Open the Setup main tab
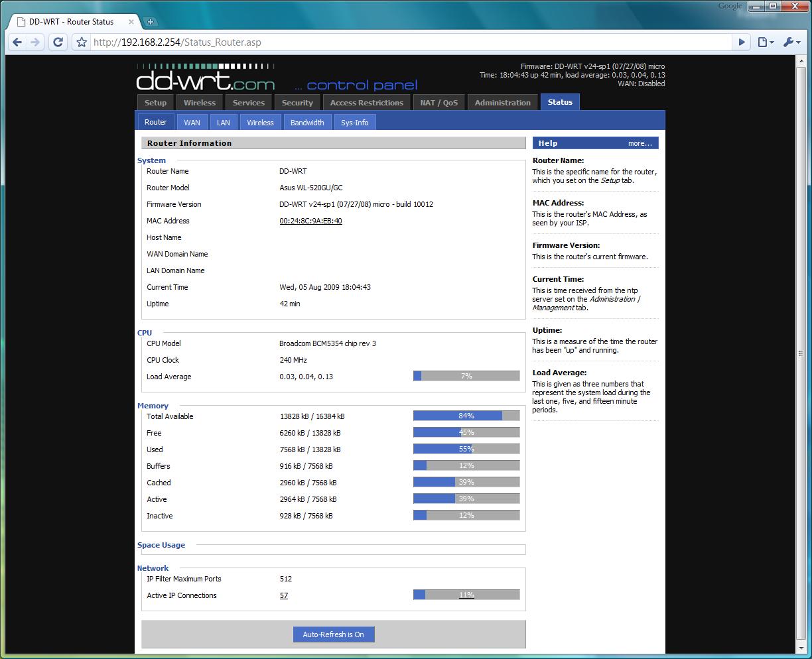Viewport: 812px width, 659px height. pyautogui.click(x=155, y=103)
